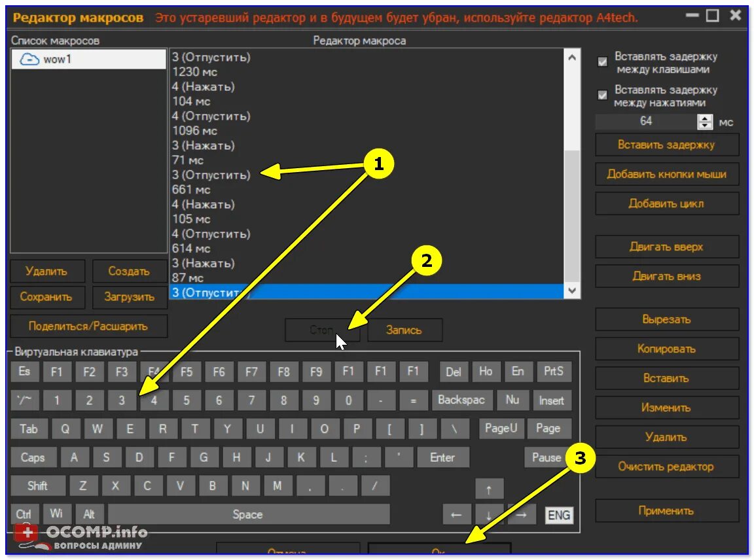Click Удалить under macro list
The image size is (754, 560).
[x=46, y=271]
